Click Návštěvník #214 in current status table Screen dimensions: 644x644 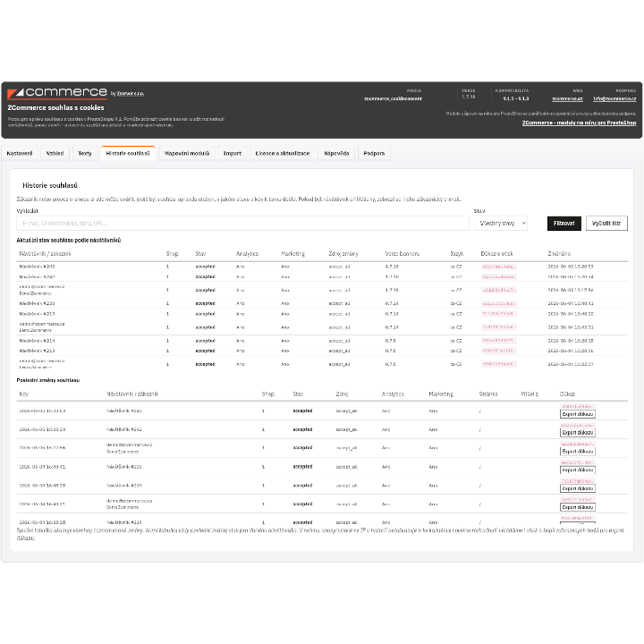point(37,341)
